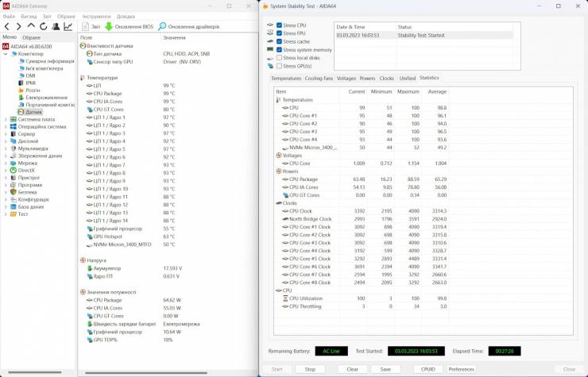Collapse the Комп'ютер tree node
588x377 pixels.
(6, 54)
